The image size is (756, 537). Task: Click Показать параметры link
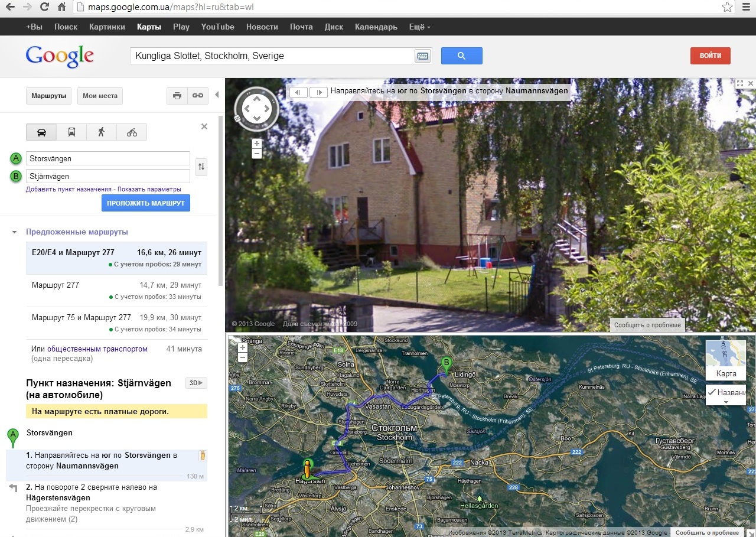149,189
